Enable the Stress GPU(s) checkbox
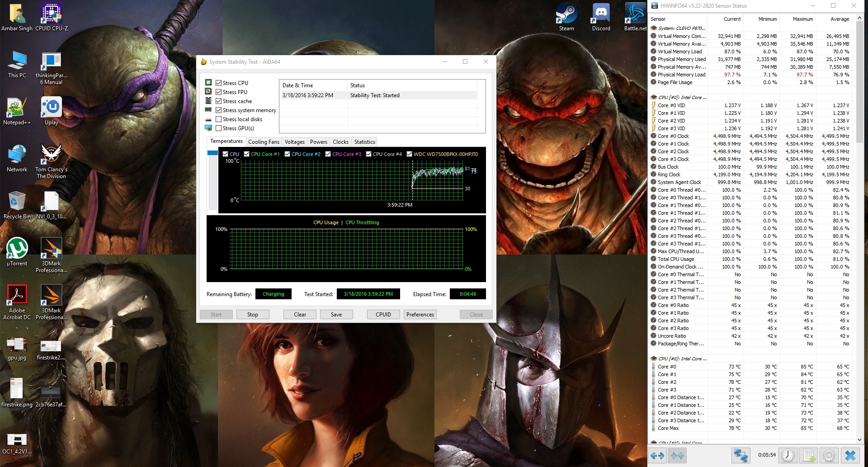The height and width of the screenshot is (467, 868). pos(219,128)
